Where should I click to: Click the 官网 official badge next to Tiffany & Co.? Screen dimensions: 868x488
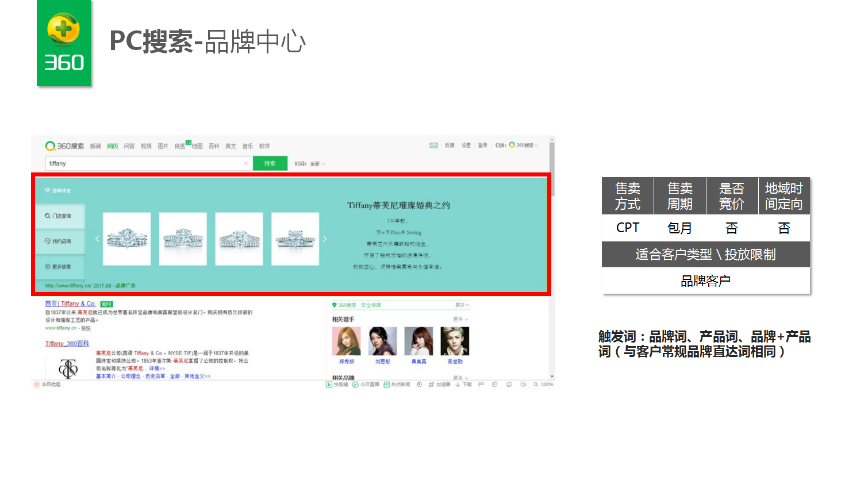coord(106,304)
